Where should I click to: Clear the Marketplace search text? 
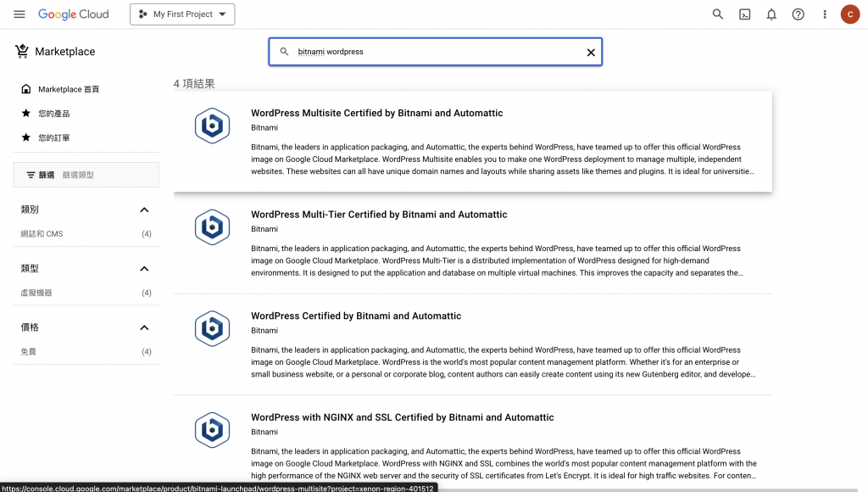591,52
